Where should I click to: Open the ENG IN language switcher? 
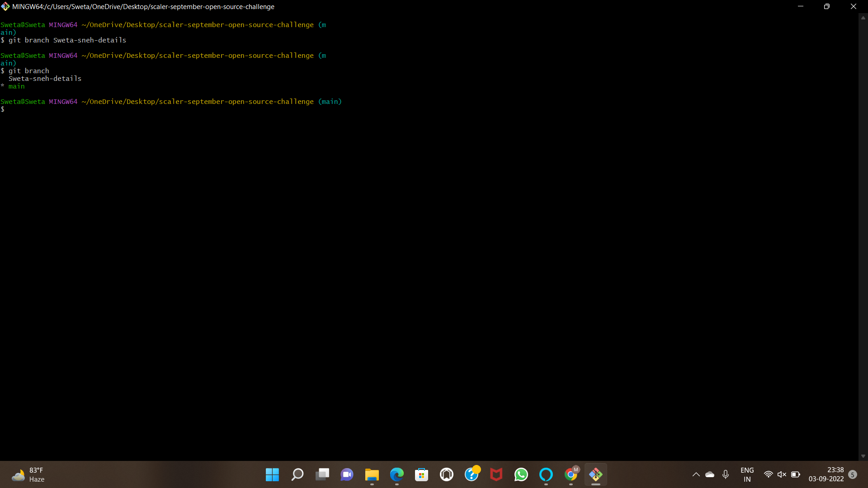747,474
